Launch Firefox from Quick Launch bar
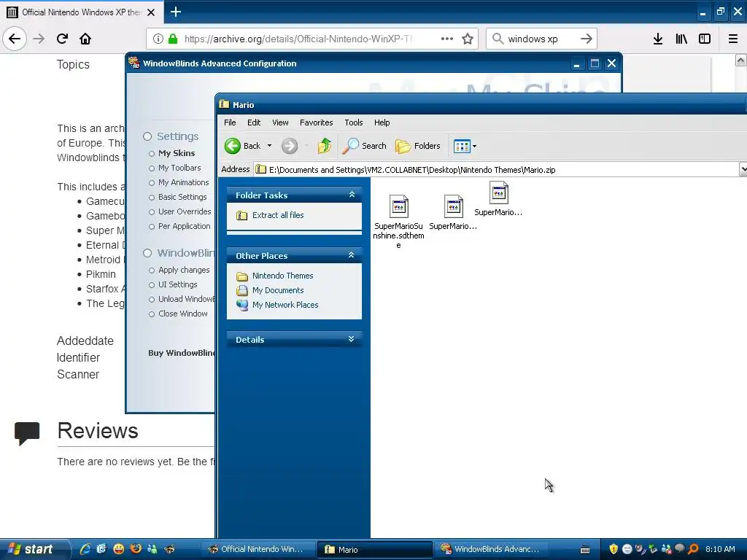Screen dimensions: 747x560 coord(135,549)
